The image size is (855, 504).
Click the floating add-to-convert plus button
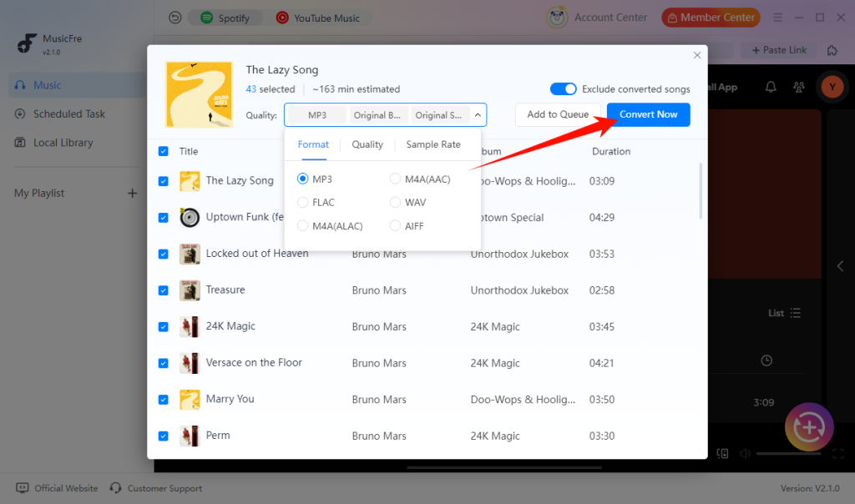tap(809, 427)
